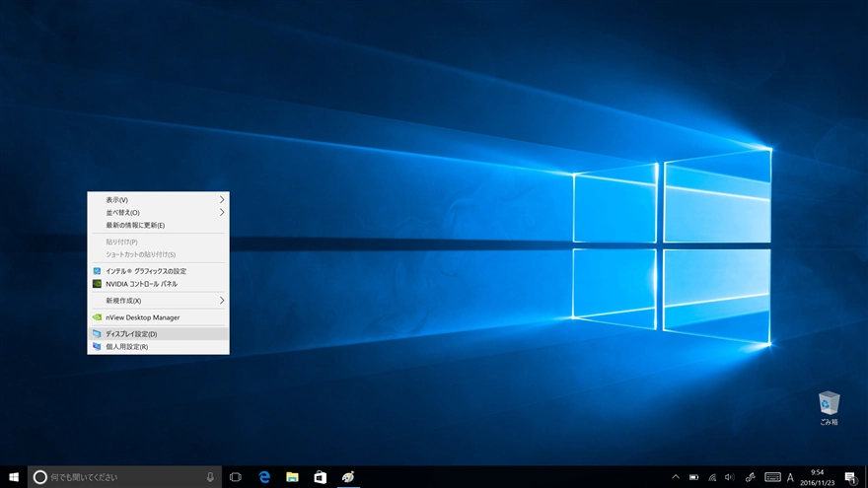Open the Windows Start menu
The height and width of the screenshot is (488, 868).
14,477
